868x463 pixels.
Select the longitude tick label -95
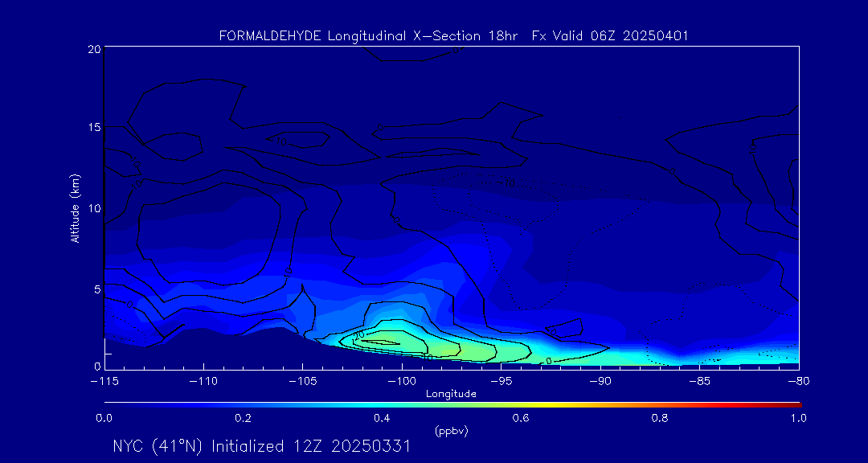[x=501, y=382]
